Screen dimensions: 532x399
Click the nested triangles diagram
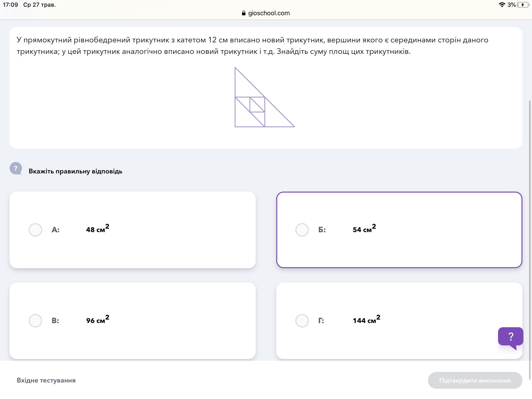pos(264,97)
